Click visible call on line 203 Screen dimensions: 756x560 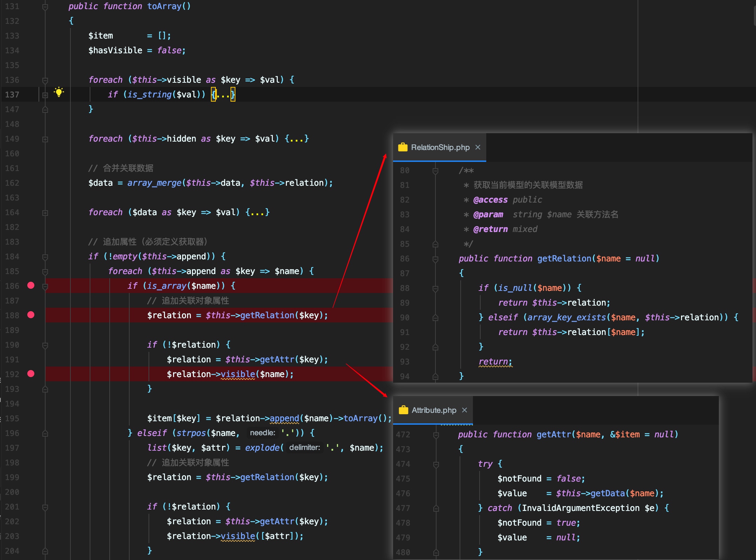(238, 536)
